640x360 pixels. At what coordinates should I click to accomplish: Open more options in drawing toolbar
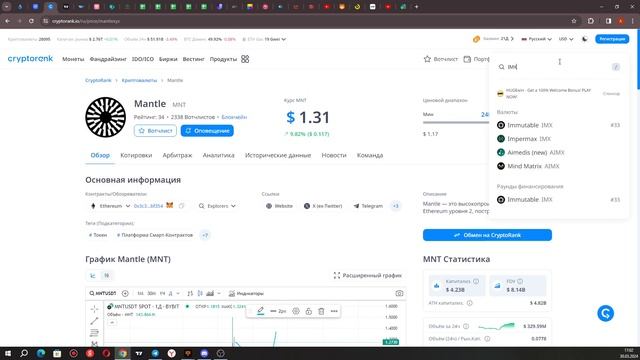tap(334, 311)
